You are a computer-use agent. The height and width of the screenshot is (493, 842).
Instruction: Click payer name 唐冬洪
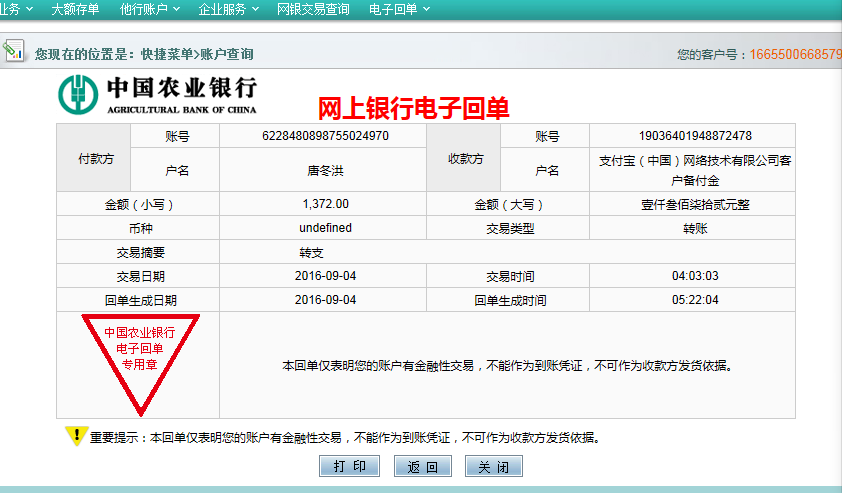point(325,171)
